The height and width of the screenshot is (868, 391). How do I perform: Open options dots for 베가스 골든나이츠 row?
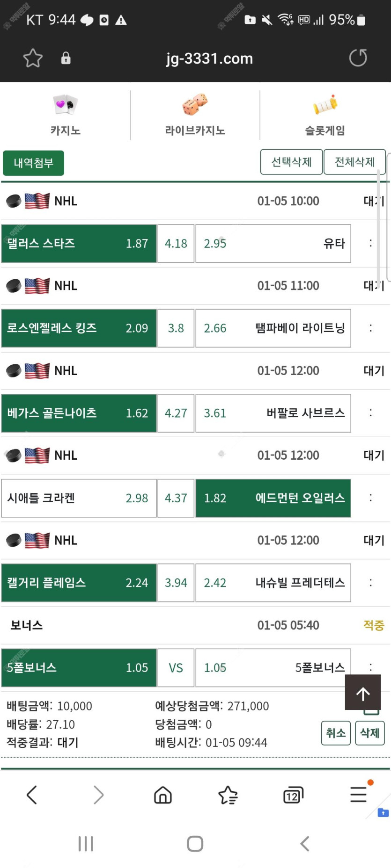[x=371, y=413]
